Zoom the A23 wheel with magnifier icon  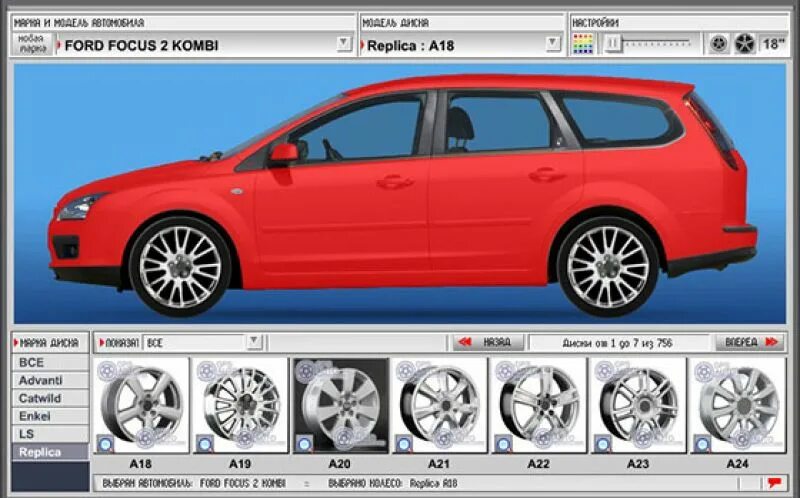pos(603,444)
